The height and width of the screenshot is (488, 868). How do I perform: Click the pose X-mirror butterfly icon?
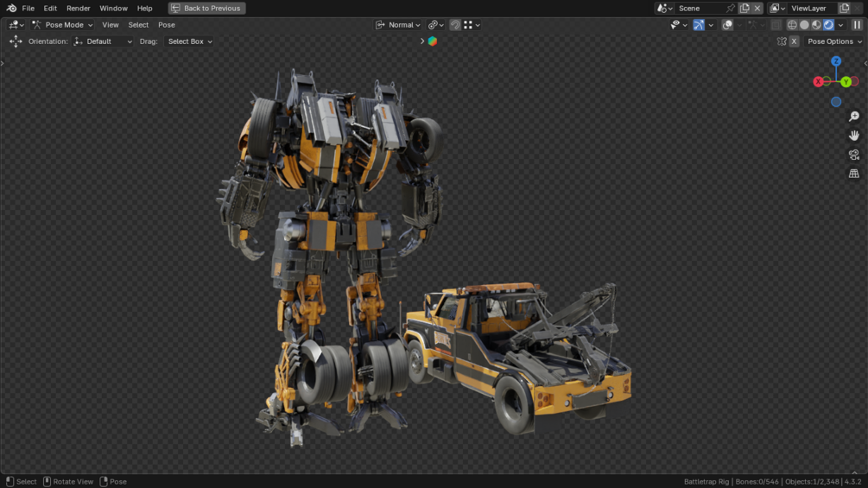pyautogui.click(x=782, y=41)
